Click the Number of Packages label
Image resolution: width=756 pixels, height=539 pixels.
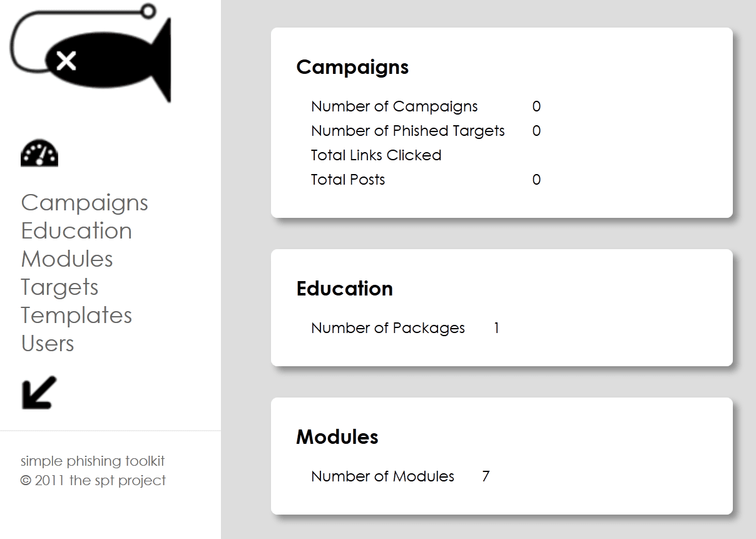[x=388, y=328]
